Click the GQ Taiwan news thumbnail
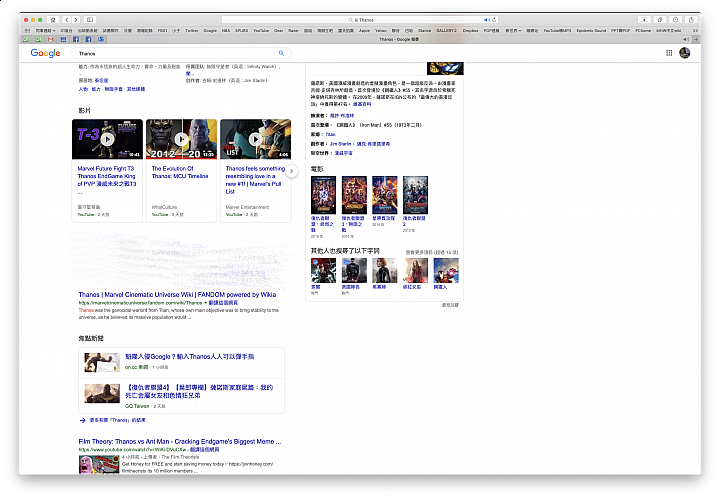Image resolution: width=720 pixels, height=500 pixels. [x=102, y=393]
